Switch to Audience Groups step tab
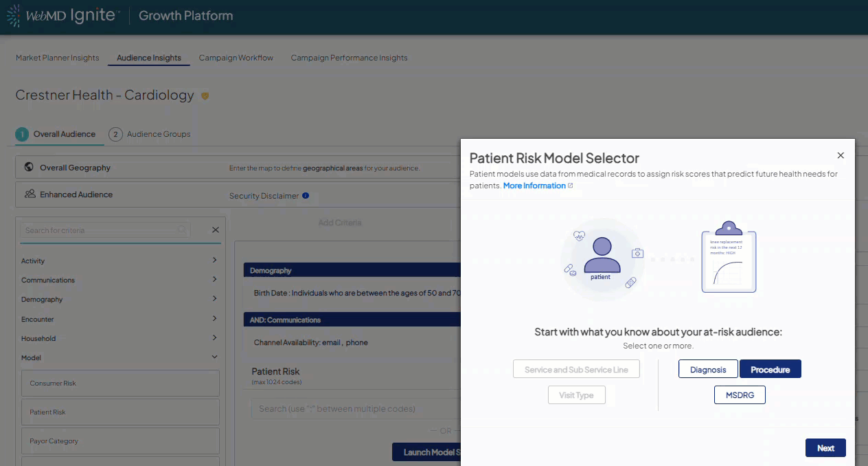 click(x=158, y=134)
